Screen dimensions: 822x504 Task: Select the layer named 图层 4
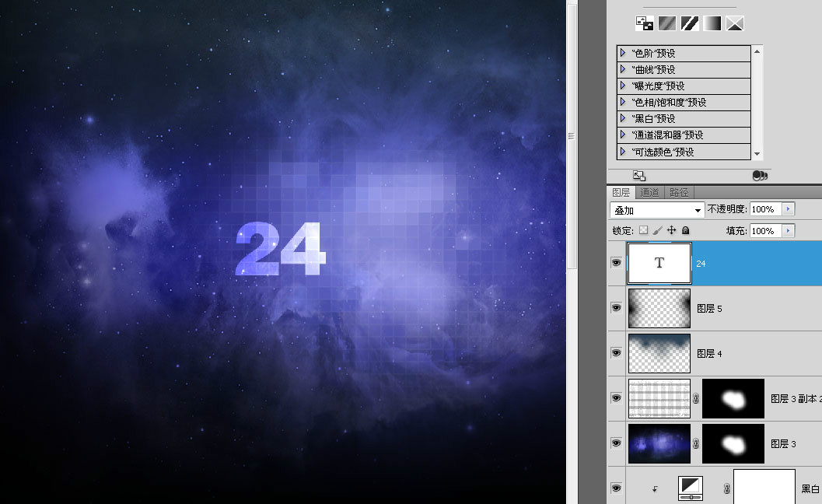point(709,354)
